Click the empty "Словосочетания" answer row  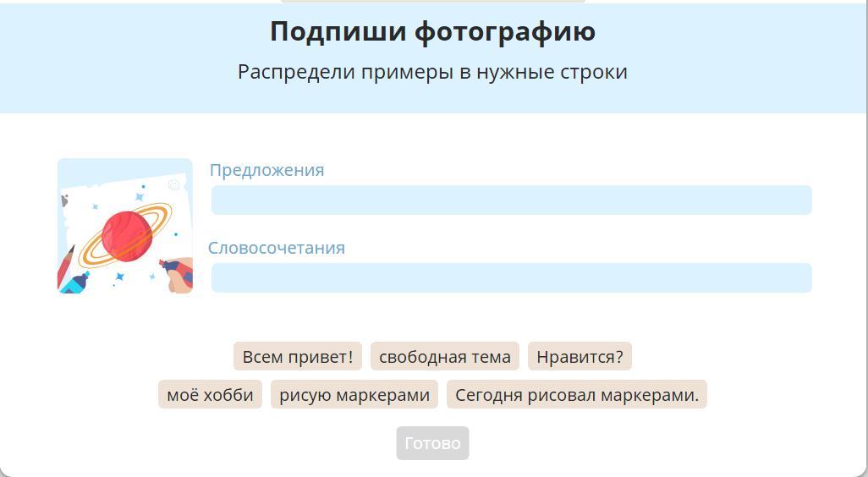pyautogui.click(x=511, y=278)
